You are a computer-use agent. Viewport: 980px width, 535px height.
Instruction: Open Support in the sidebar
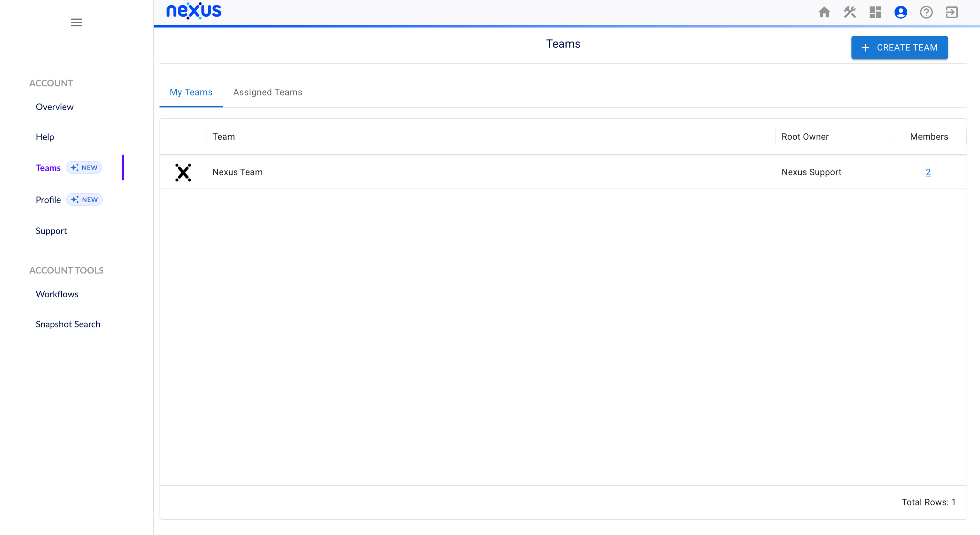point(51,231)
